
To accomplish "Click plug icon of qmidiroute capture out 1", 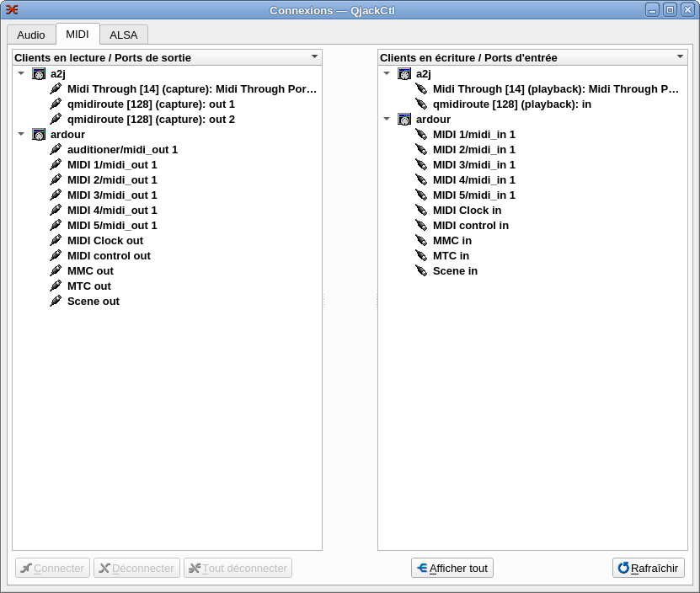I will pos(56,104).
